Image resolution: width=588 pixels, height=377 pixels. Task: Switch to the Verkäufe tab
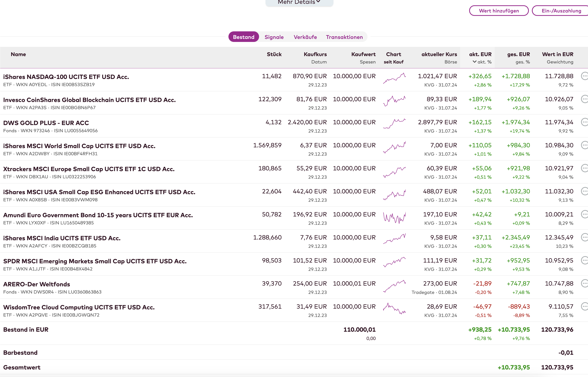305,37
